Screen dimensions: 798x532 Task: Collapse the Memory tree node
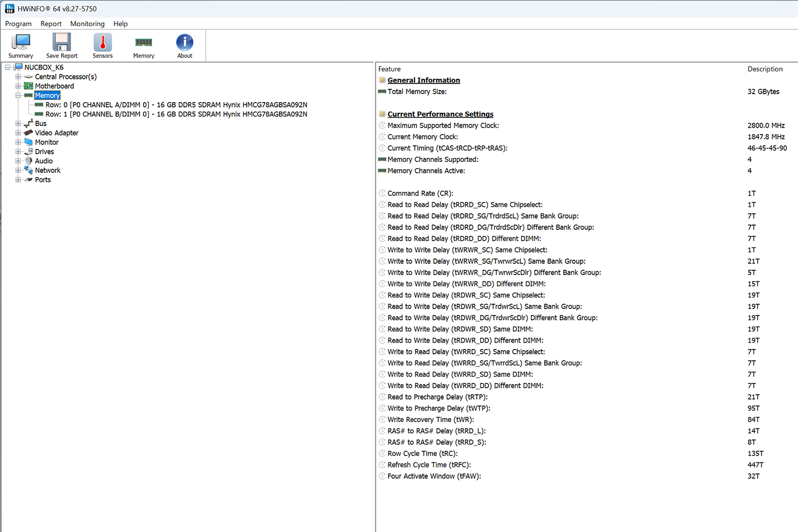click(x=18, y=96)
